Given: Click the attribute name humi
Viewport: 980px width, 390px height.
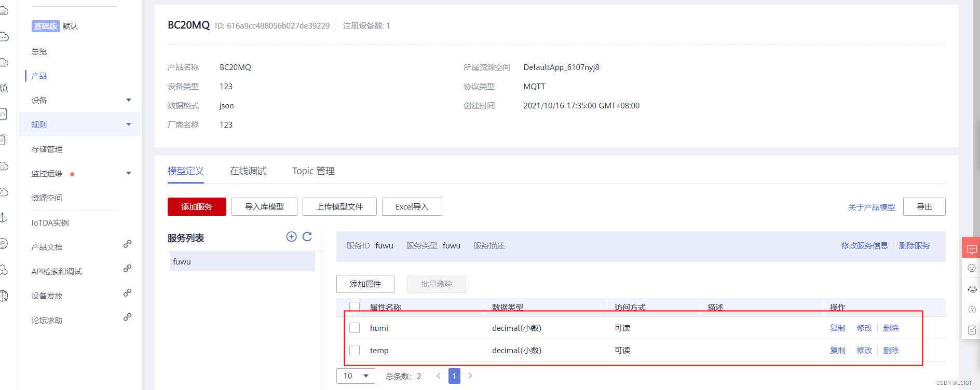Looking at the screenshot, I should pyautogui.click(x=379, y=328).
